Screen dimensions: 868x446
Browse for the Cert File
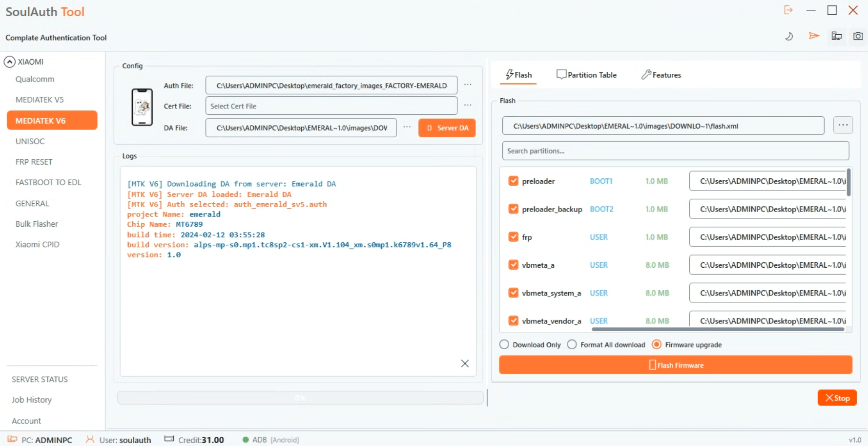tap(468, 106)
